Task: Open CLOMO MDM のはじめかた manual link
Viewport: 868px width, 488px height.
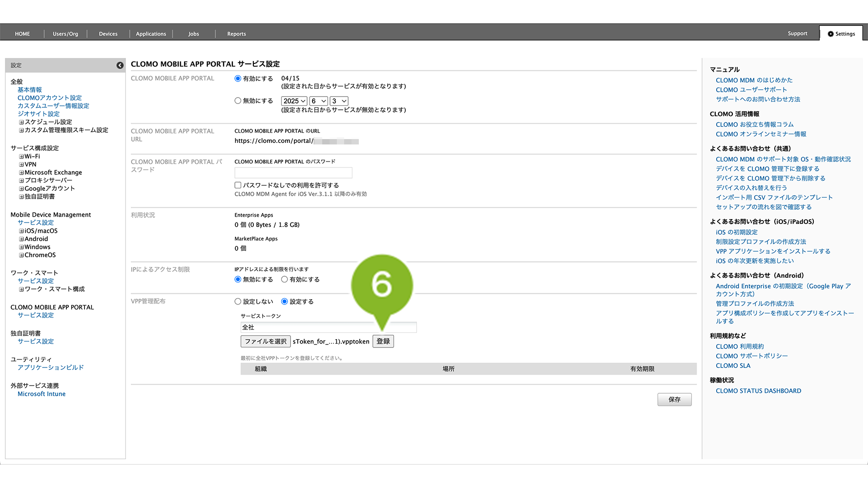Action: pyautogui.click(x=754, y=81)
